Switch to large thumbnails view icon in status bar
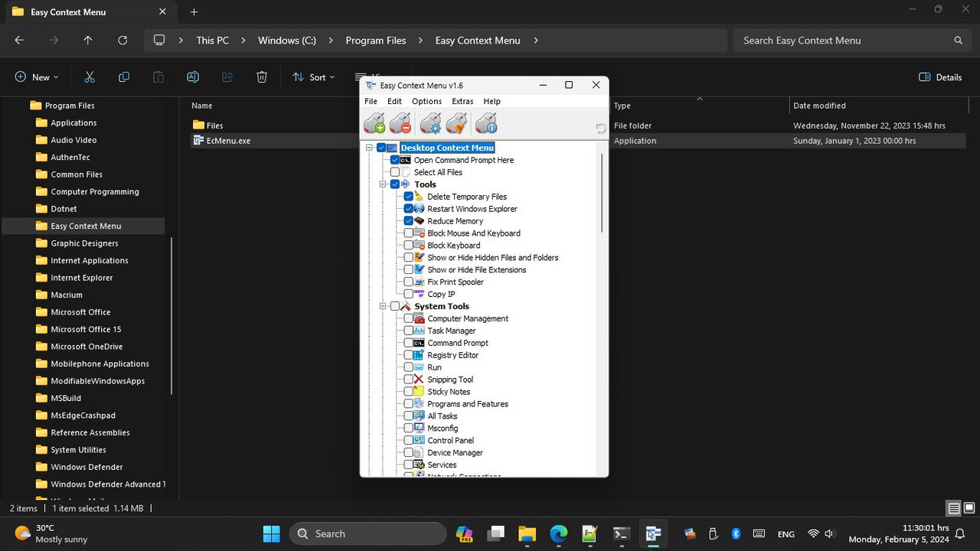The height and width of the screenshot is (551, 980). click(x=969, y=508)
